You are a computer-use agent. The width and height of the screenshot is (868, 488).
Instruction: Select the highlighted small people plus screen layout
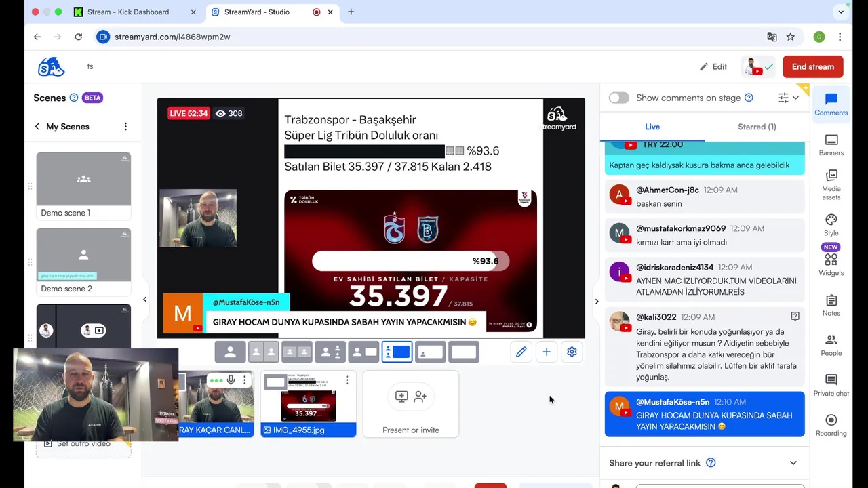(x=397, y=352)
